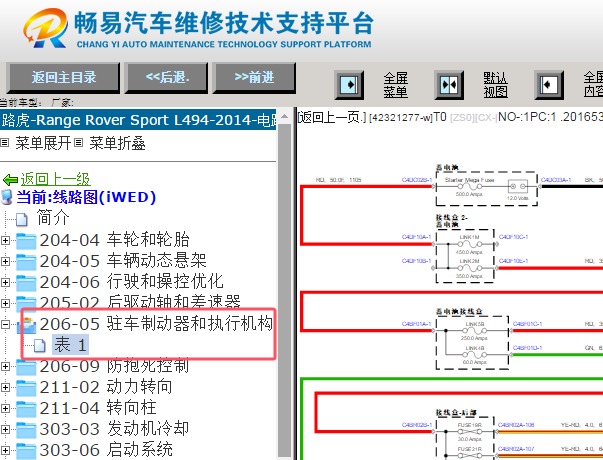Click the 返回主目录 button

63,78
